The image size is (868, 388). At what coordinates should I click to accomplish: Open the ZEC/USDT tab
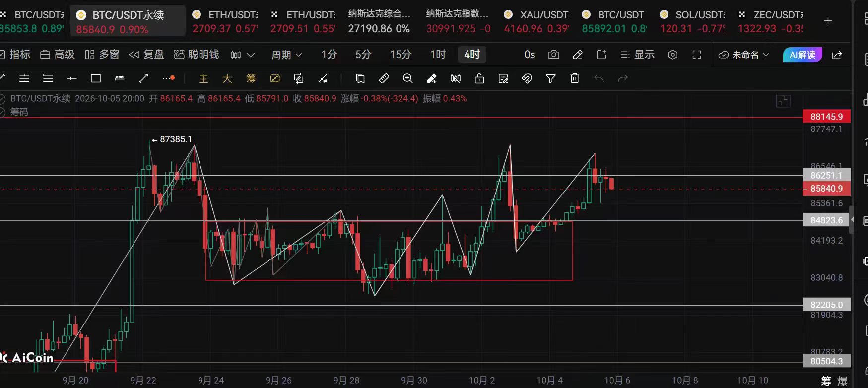pos(770,21)
